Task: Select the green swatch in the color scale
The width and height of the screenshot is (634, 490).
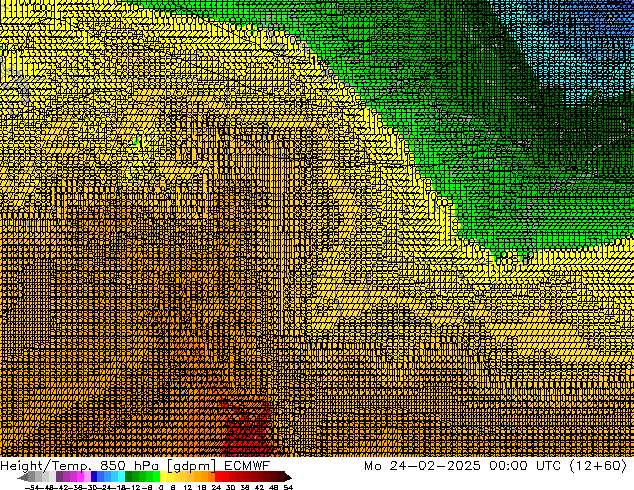Action: pyautogui.click(x=149, y=476)
